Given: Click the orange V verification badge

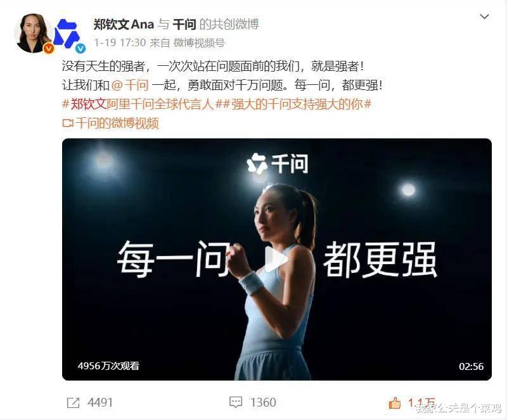Looking at the screenshot, I should coord(49,49).
